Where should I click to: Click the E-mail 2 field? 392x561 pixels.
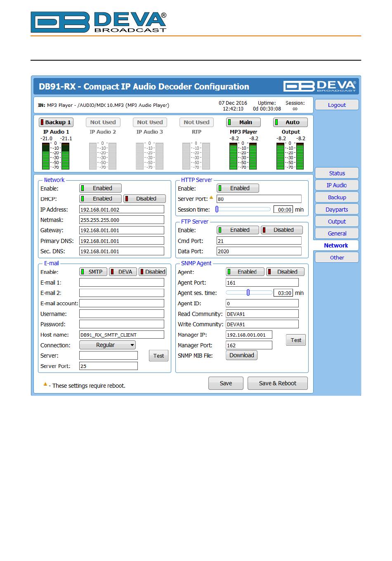pos(122,293)
